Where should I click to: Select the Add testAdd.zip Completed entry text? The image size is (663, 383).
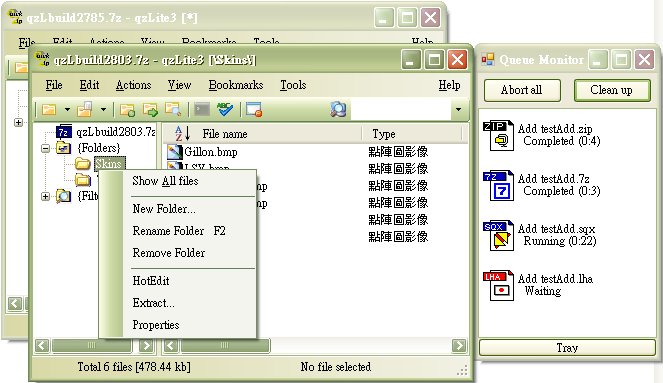(x=559, y=135)
